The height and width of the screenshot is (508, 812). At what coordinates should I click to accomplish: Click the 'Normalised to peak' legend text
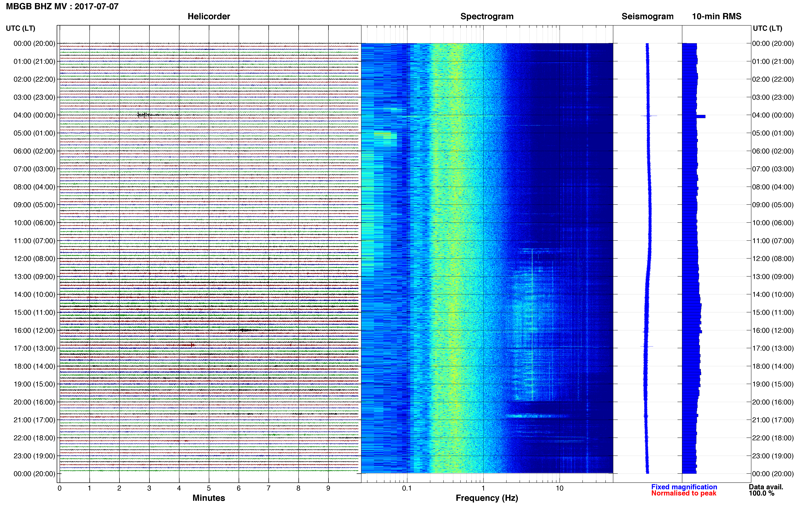tap(684, 493)
